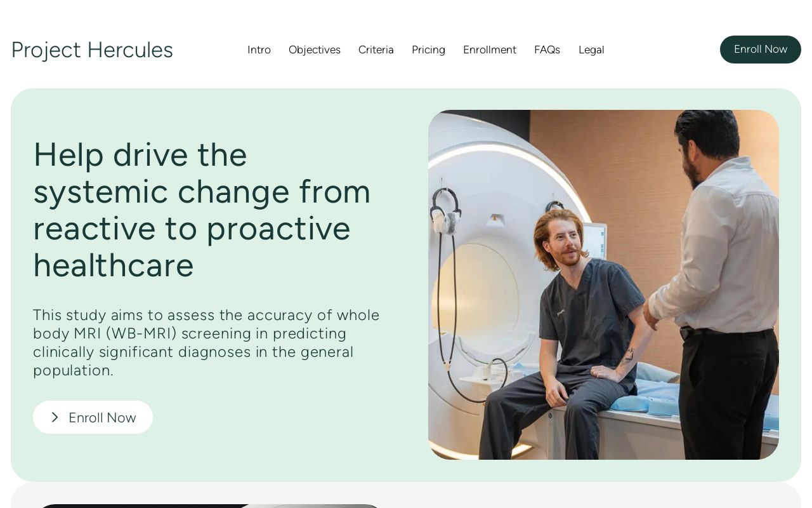The width and height of the screenshot is (812, 508).
Task: Click the white Enroll Now hero button
Action: pyautogui.click(x=93, y=417)
